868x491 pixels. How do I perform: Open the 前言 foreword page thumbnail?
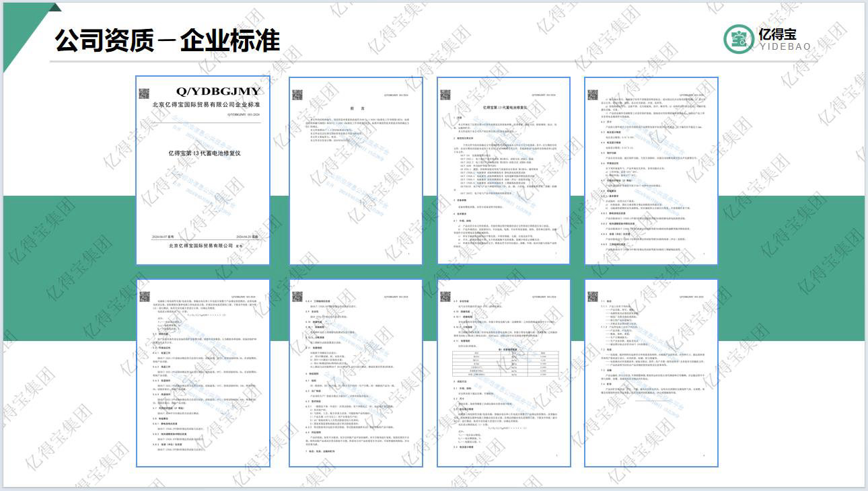pos(355,171)
